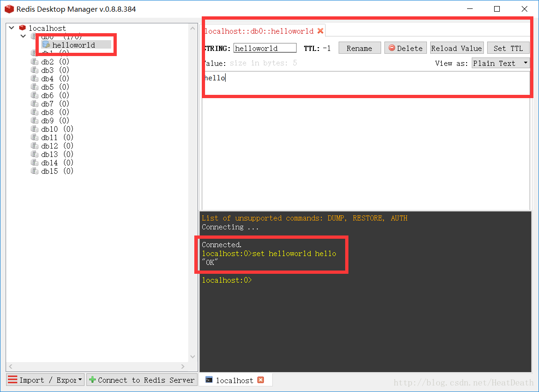
Task: Close the localhost::db0::helloworld tab
Action: coord(320,31)
